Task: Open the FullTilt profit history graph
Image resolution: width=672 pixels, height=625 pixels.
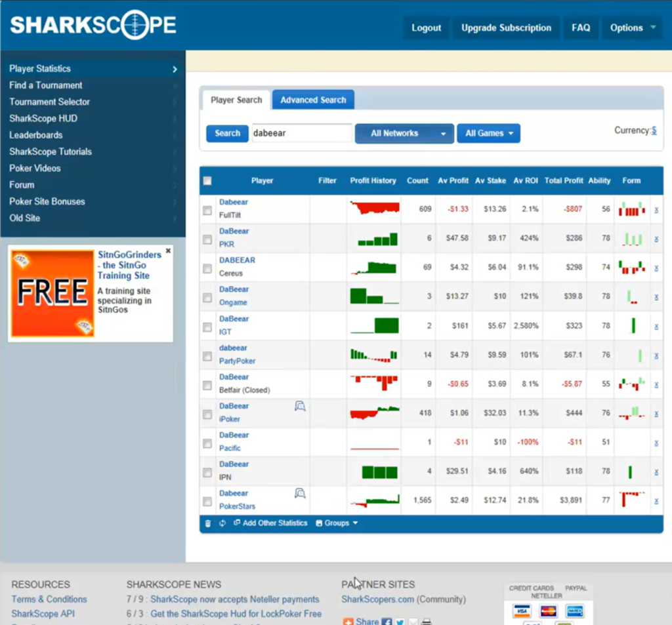Action: pyautogui.click(x=375, y=208)
